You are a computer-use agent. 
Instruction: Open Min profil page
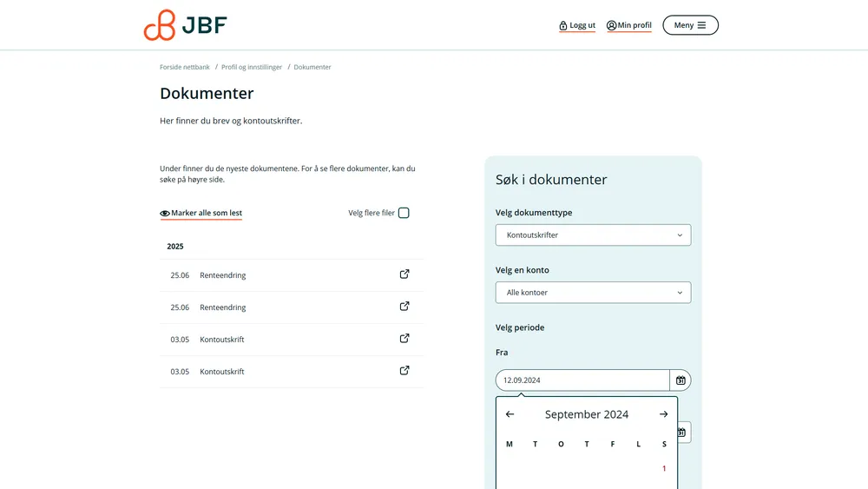coord(629,25)
